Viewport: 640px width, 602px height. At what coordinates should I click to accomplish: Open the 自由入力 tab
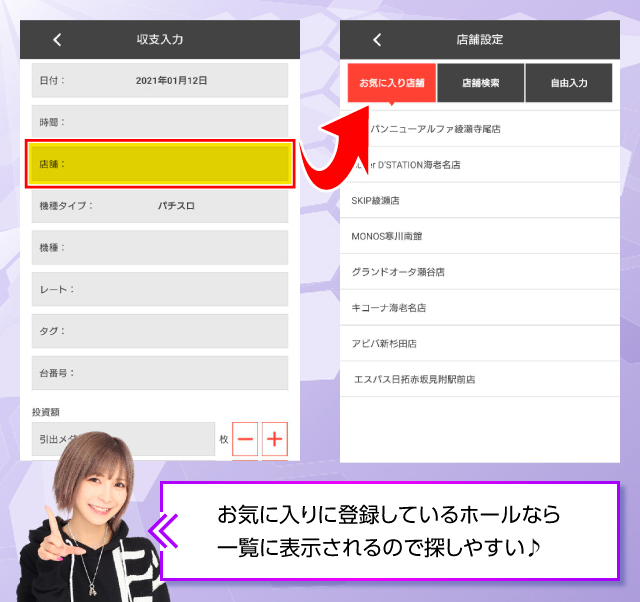click(x=568, y=83)
